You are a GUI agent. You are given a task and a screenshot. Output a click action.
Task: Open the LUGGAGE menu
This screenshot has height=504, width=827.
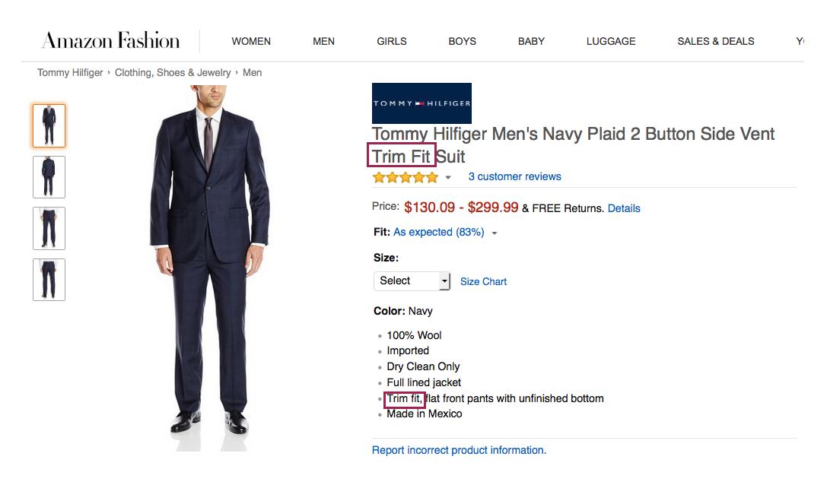point(611,41)
